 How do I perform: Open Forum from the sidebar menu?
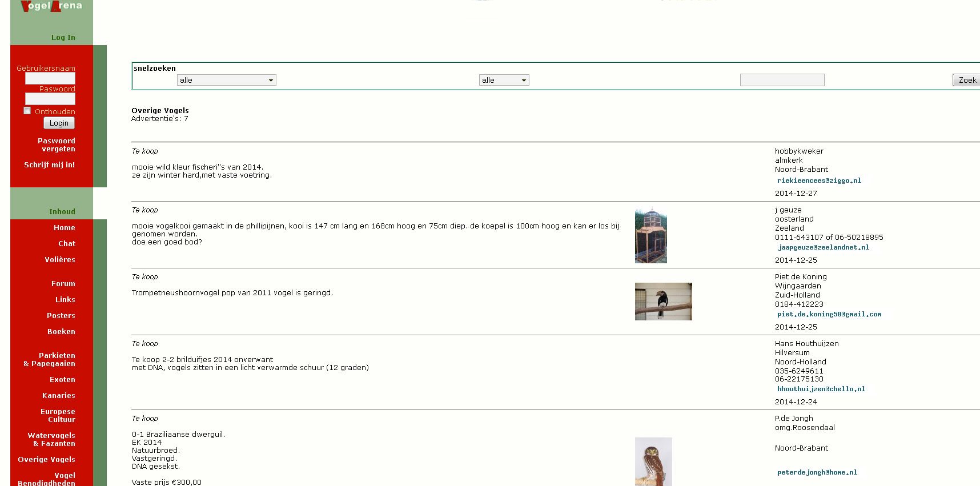pyautogui.click(x=63, y=284)
